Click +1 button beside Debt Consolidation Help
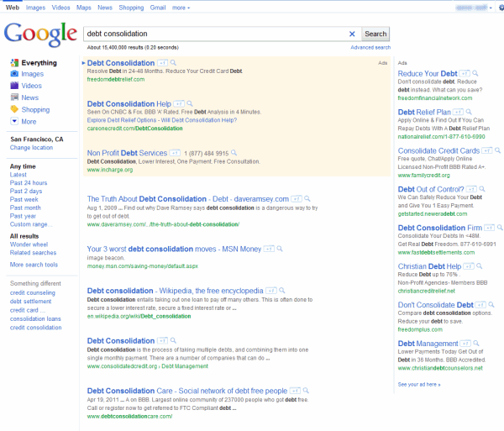The image size is (504, 431). (179, 104)
